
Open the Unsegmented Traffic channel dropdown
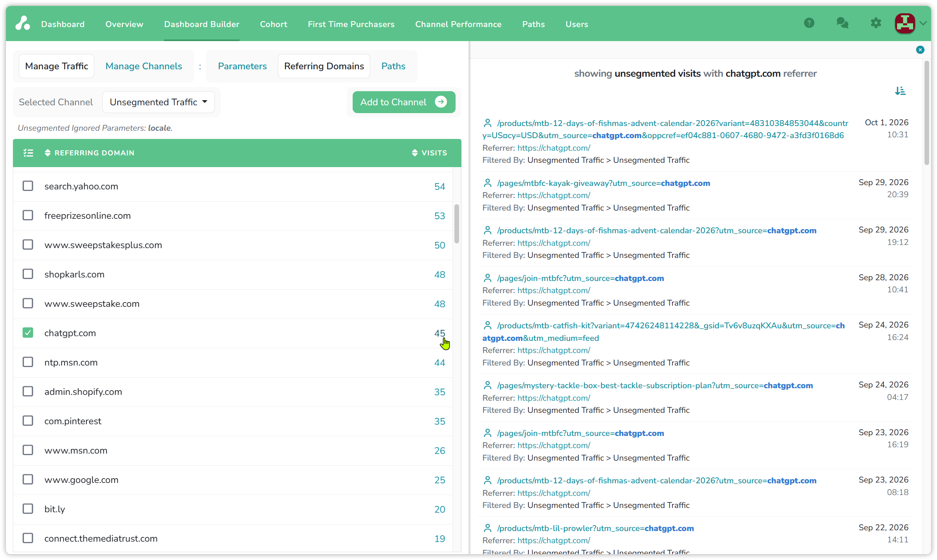(159, 102)
